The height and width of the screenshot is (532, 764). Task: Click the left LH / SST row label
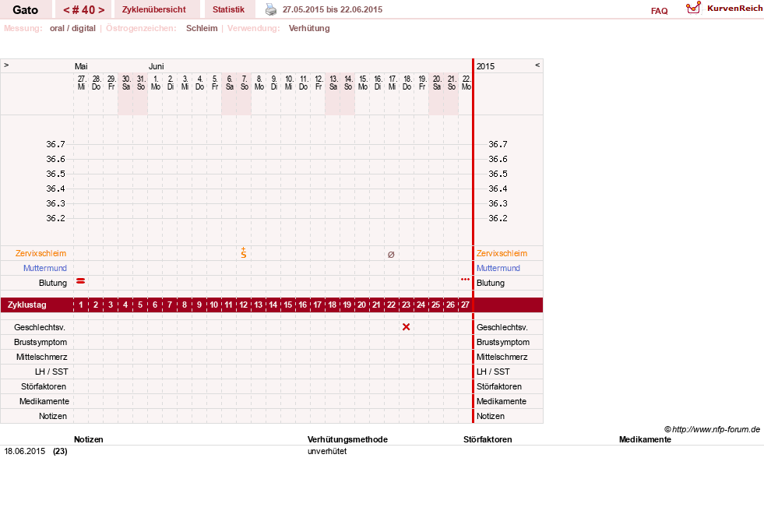tap(51, 372)
